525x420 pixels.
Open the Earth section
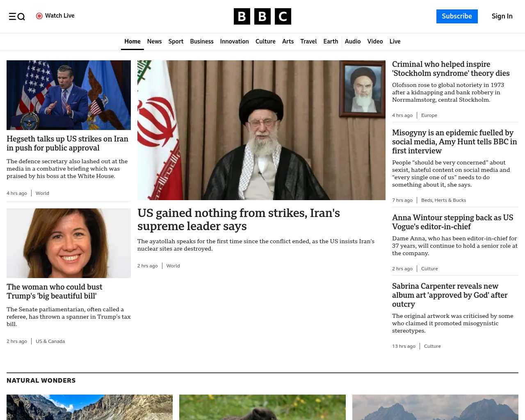(x=331, y=41)
